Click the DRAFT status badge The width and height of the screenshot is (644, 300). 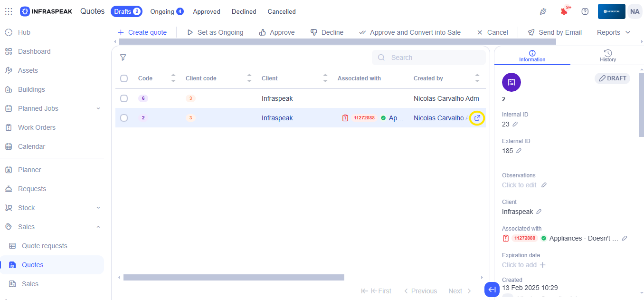(612, 78)
